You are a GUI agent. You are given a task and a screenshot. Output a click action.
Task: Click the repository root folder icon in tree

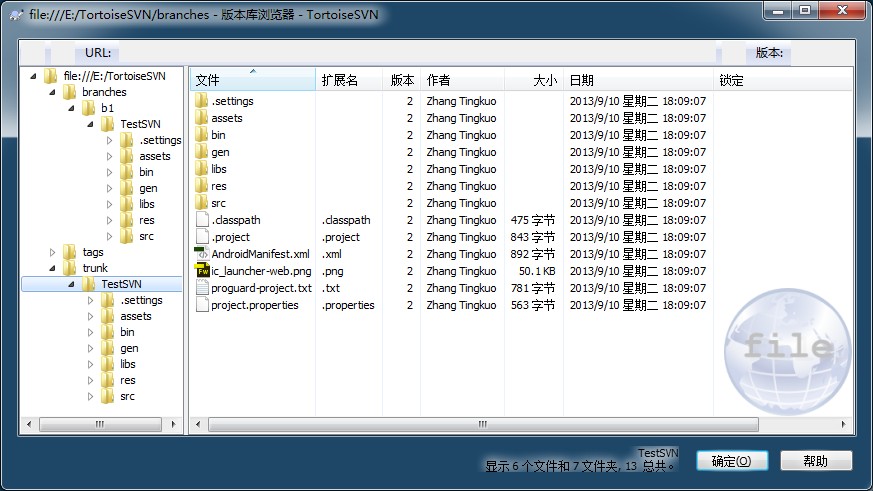click(x=51, y=76)
